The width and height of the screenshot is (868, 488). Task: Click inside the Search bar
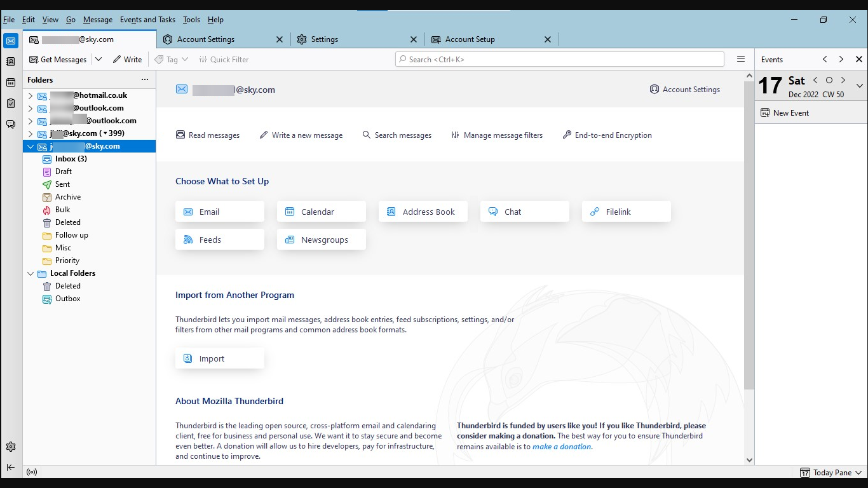click(x=559, y=58)
